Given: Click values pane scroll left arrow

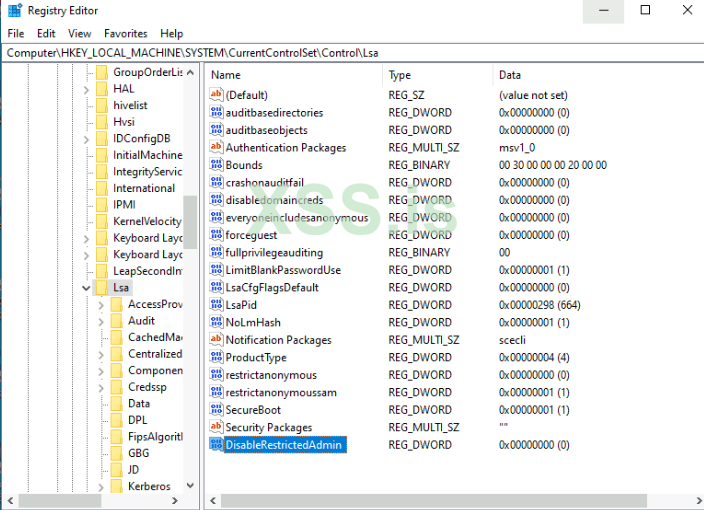Looking at the screenshot, I should pyautogui.click(x=213, y=500).
